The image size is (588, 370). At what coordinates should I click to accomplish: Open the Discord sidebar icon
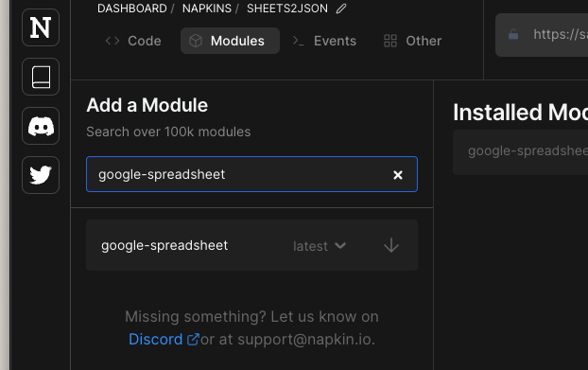click(x=41, y=126)
